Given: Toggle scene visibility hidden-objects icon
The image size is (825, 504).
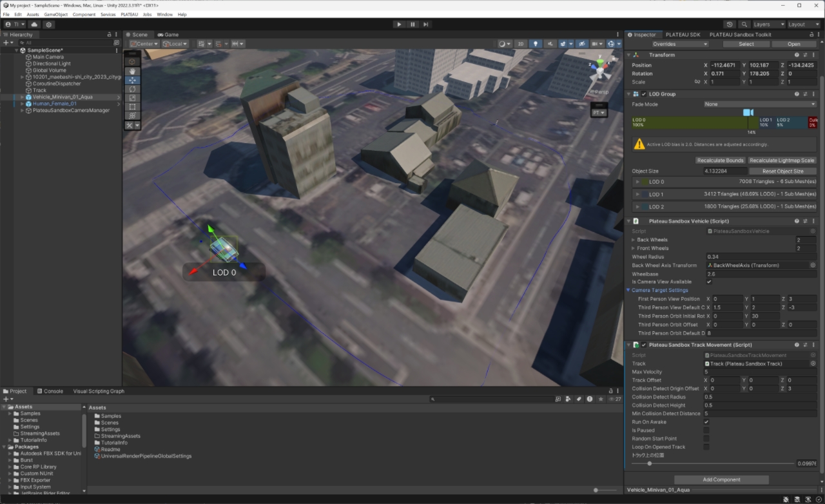Looking at the screenshot, I should [x=582, y=44].
